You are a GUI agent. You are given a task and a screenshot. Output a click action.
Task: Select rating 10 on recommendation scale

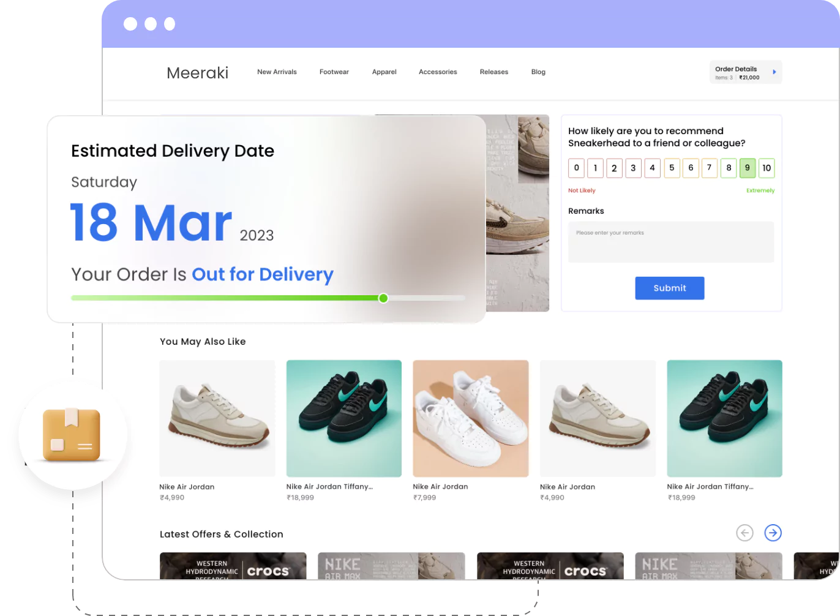pos(767,168)
